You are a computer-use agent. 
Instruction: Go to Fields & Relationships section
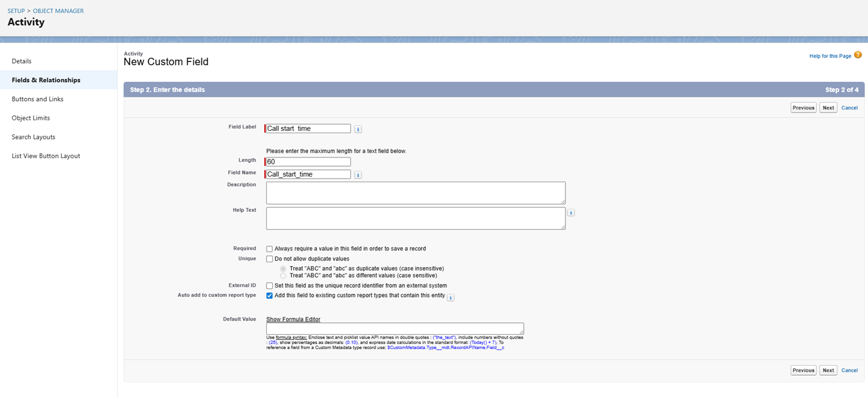pos(46,80)
